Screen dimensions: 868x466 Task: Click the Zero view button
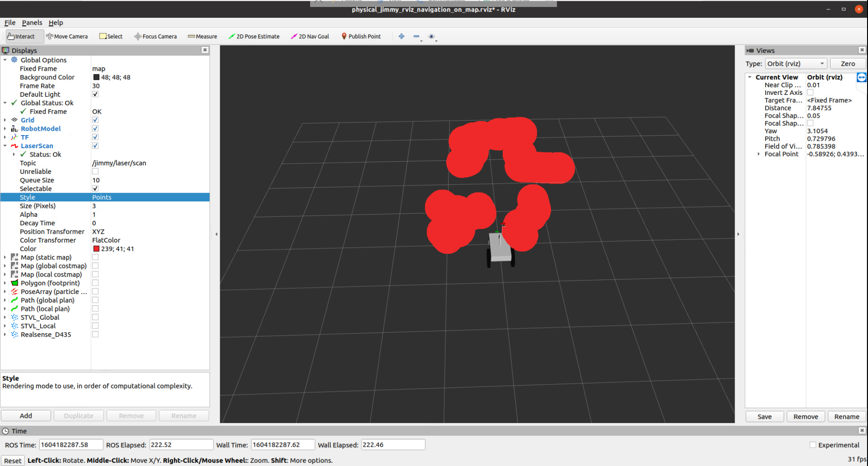click(847, 64)
